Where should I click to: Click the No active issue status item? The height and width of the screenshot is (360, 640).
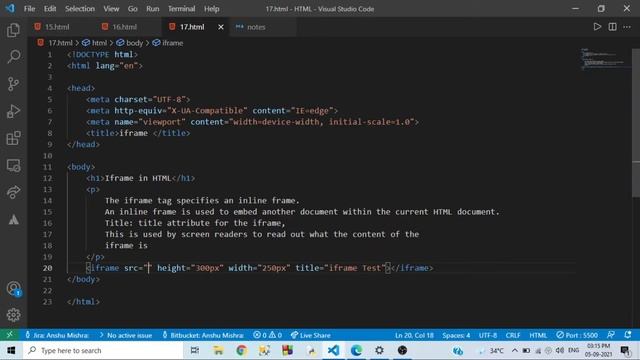click(126, 335)
